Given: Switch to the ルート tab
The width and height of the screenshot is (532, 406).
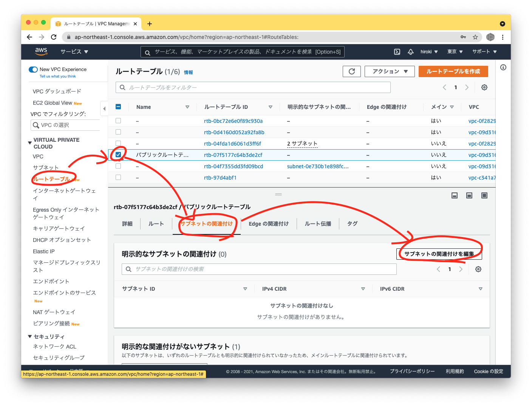Looking at the screenshot, I should click(156, 223).
